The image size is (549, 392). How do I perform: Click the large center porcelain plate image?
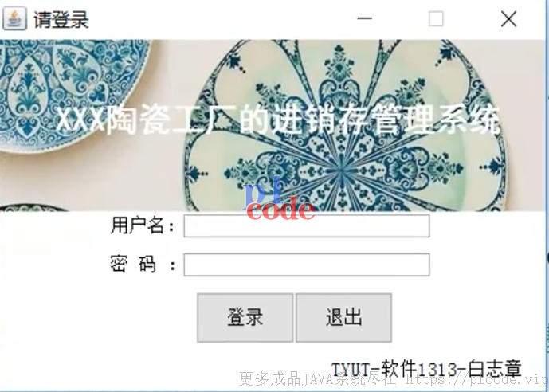(x=345, y=126)
